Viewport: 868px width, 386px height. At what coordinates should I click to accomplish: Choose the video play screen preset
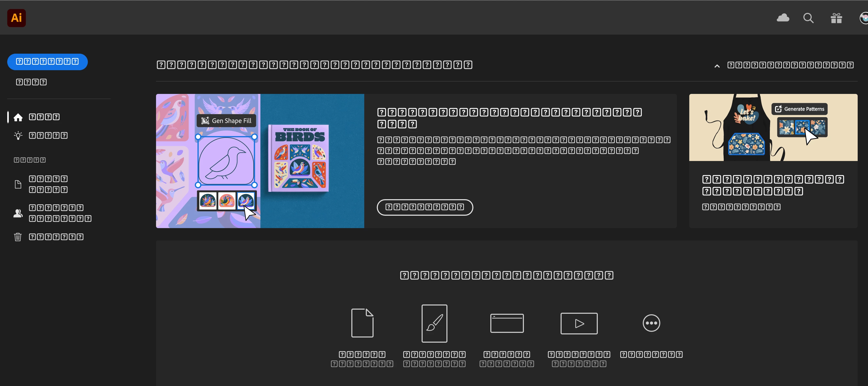579,323
